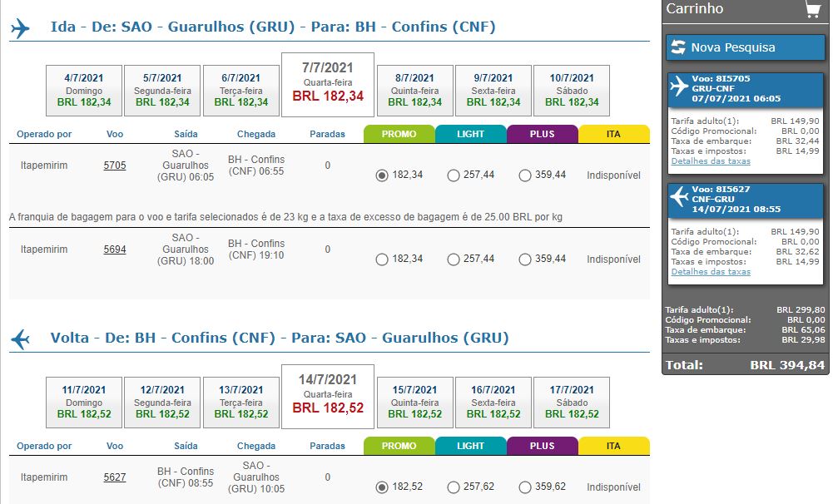The width and height of the screenshot is (833, 504).
Task: Open flight number 5627 link
Action: click(x=115, y=477)
